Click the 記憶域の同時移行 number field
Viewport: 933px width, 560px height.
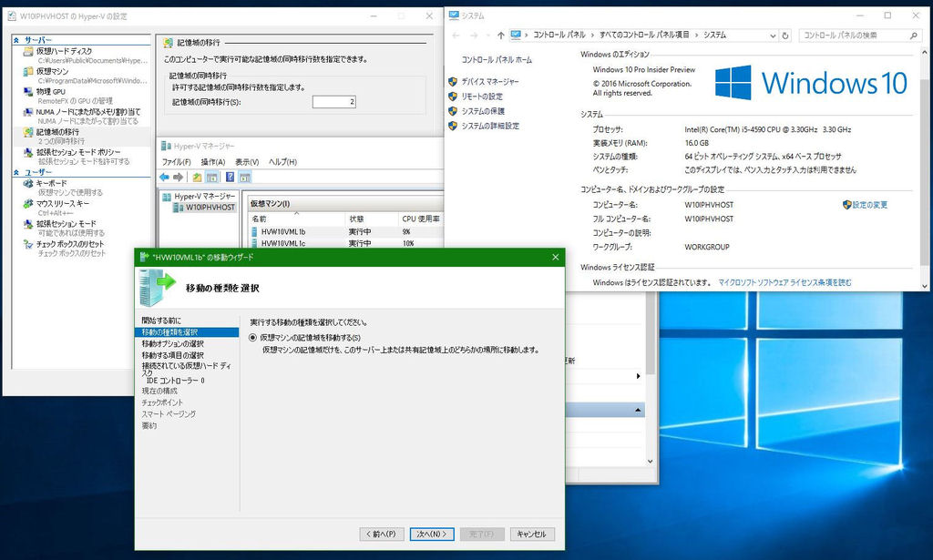tap(333, 102)
